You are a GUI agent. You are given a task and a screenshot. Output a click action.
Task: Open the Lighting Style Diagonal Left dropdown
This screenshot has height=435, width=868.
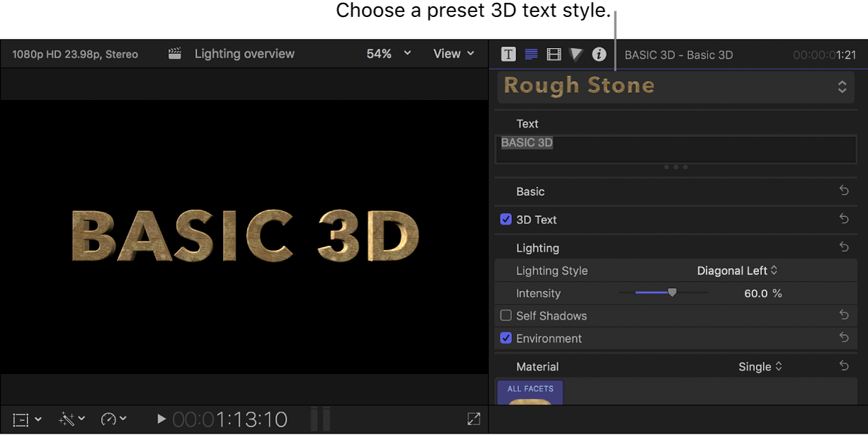[x=738, y=270]
